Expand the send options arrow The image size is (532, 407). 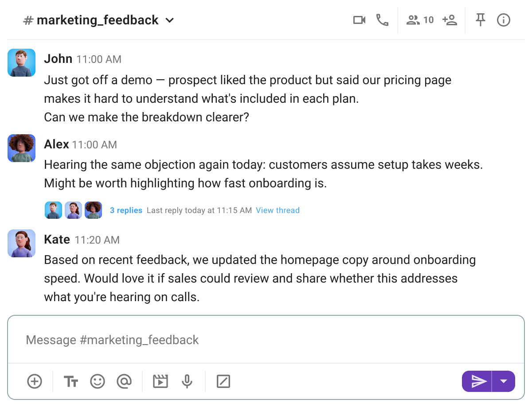(x=505, y=381)
